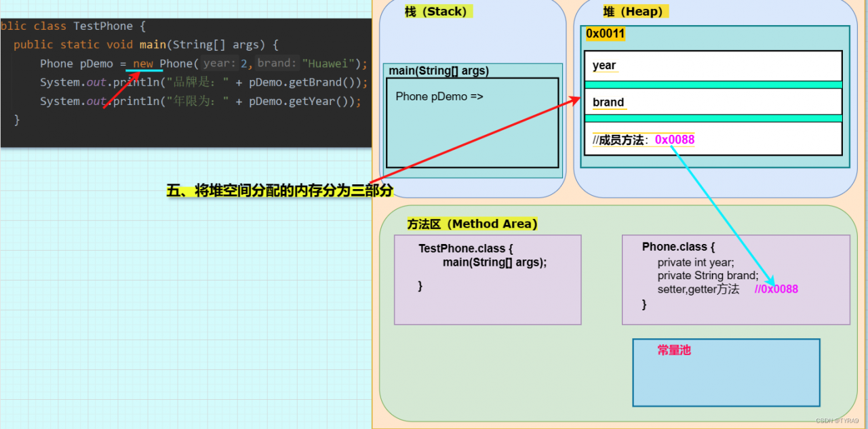Select class name TestPhone in code editor
The height and width of the screenshot is (429, 868).
coord(103,26)
